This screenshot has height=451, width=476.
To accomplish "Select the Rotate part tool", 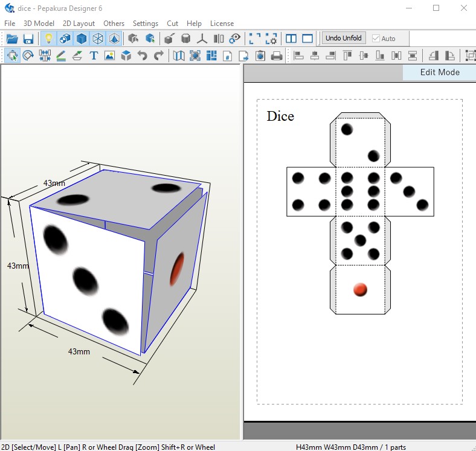I will click(28, 56).
